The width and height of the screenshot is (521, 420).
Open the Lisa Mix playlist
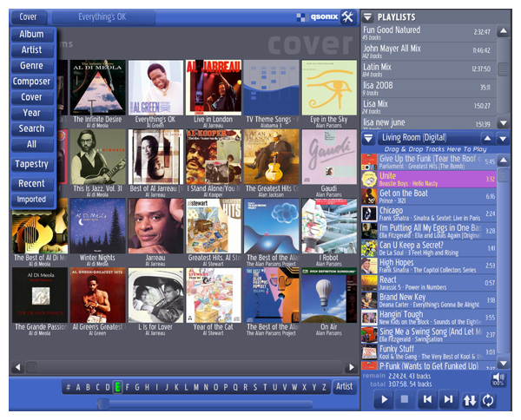click(x=429, y=107)
